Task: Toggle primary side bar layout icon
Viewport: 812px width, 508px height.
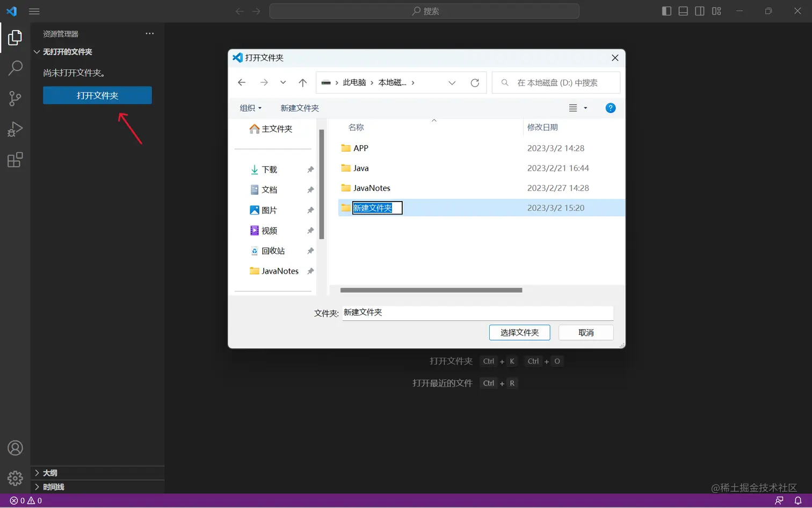Action: click(x=666, y=11)
